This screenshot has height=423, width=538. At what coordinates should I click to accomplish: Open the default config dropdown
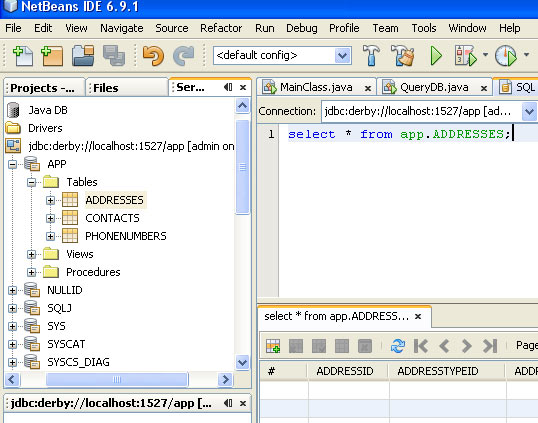point(342,56)
